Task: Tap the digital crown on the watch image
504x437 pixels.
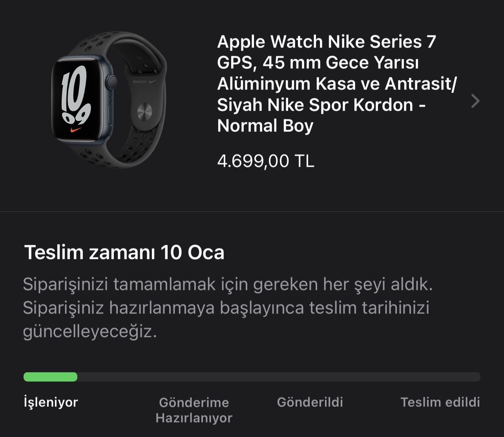Action: point(112,82)
